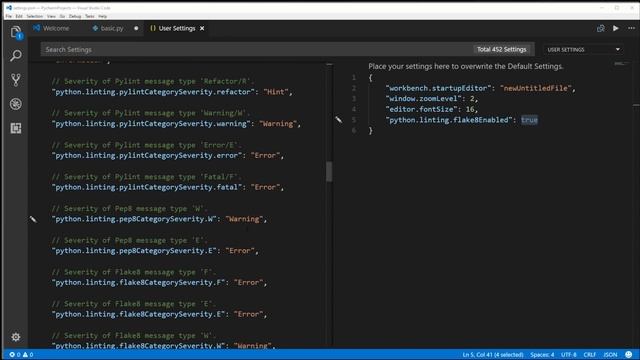Open the editor More Actions ellipsis
640x360 pixels.
(x=631, y=28)
